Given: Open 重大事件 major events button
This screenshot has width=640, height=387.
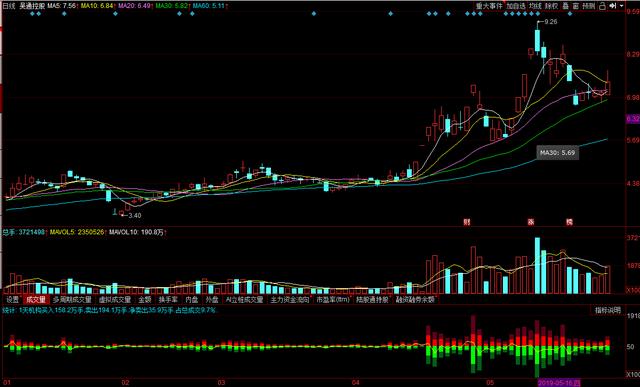Looking at the screenshot, I should pos(489,6).
